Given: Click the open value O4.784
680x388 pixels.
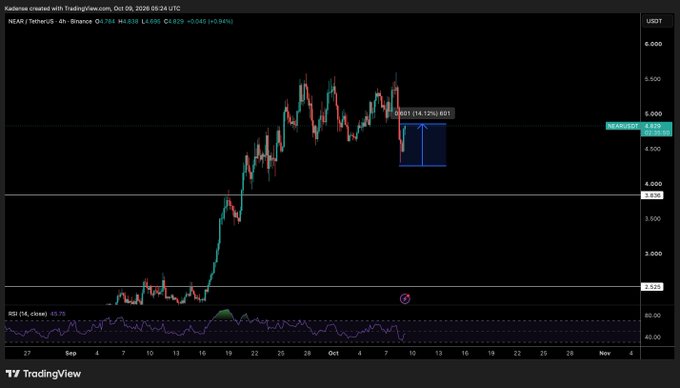Looking at the screenshot, I should click(x=105, y=21).
